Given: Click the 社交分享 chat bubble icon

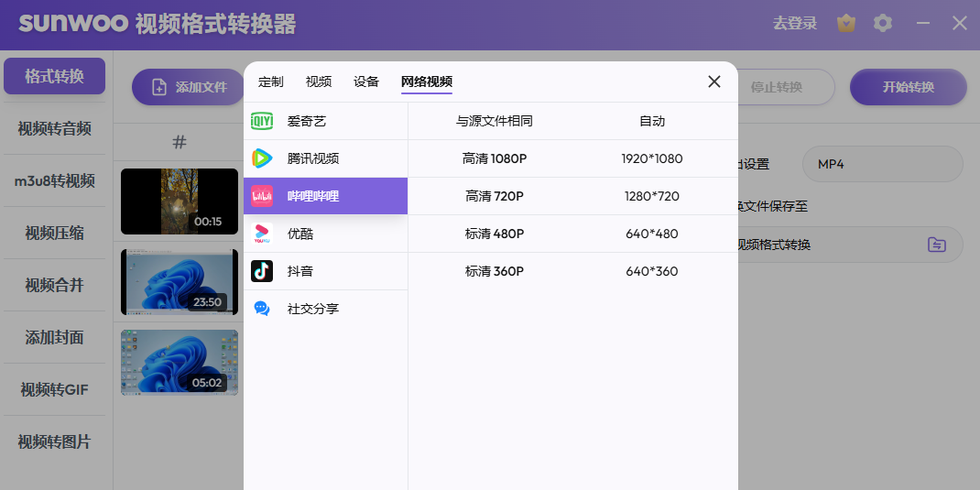Looking at the screenshot, I should (x=262, y=309).
